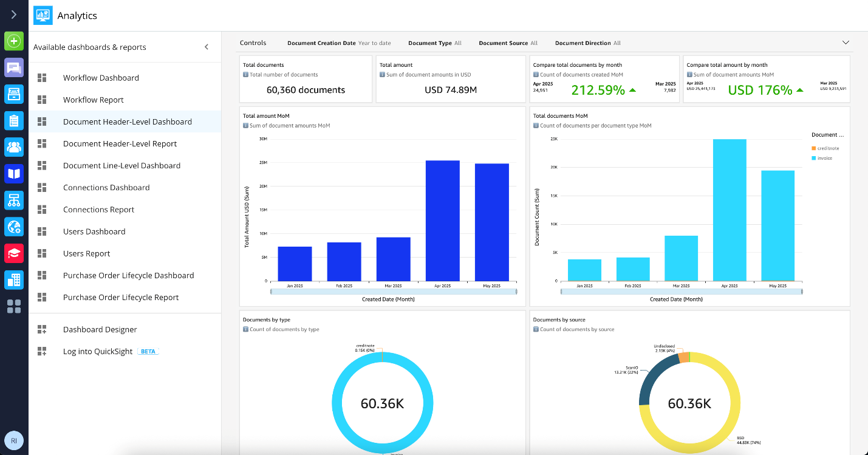Open the document archive icon in sidebar

tap(14, 94)
